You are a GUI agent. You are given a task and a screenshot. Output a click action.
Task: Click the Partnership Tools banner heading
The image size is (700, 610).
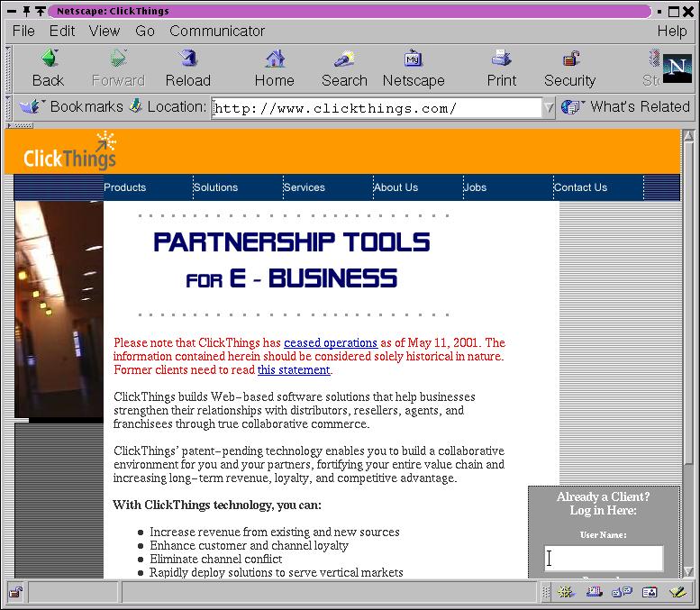[x=292, y=260]
